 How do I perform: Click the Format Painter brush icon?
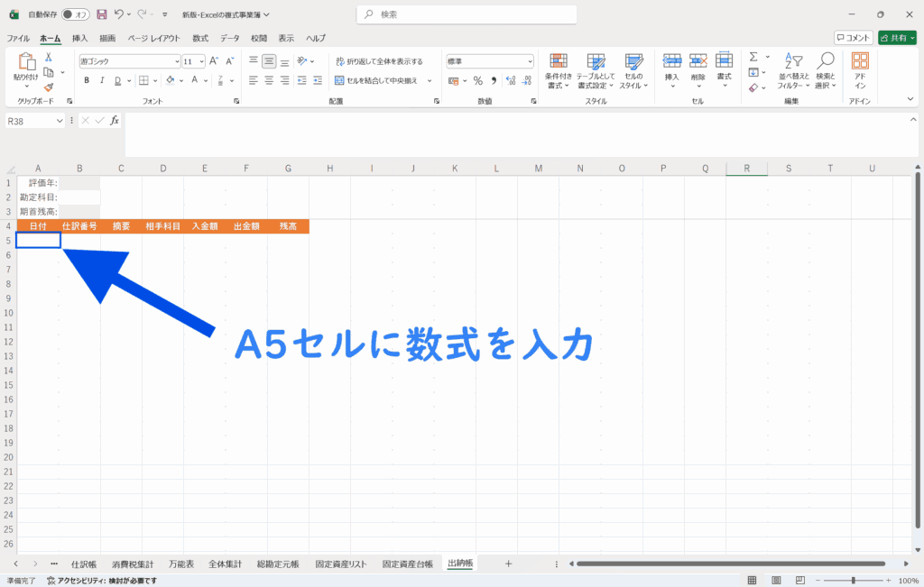tap(49, 87)
